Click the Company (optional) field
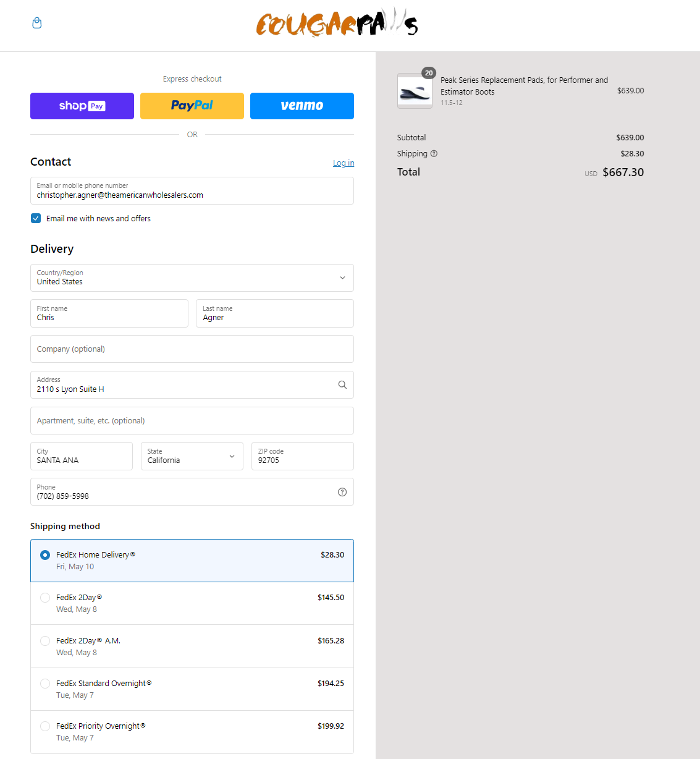700x759 pixels. point(192,349)
